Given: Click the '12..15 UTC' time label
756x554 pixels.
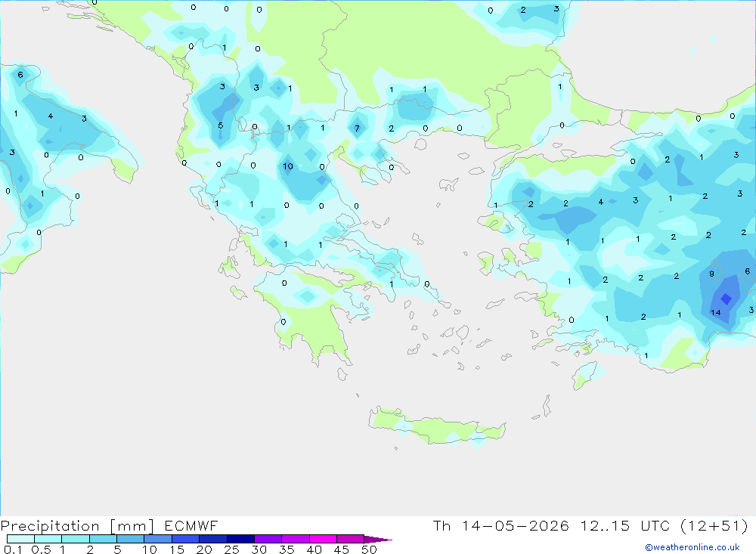Looking at the screenshot, I should coord(625,526).
